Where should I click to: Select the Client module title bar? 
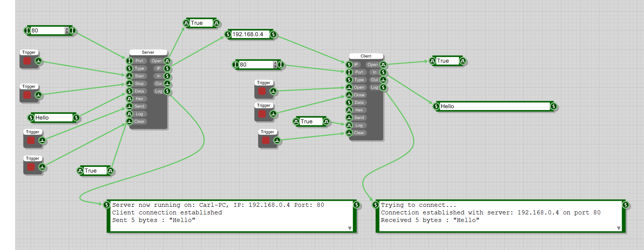(366, 56)
